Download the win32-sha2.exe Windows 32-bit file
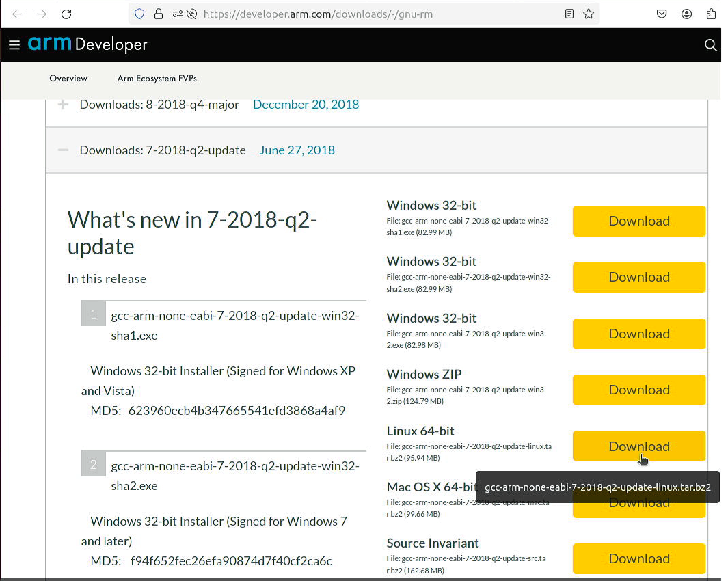728x581 pixels. click(639, 278)
